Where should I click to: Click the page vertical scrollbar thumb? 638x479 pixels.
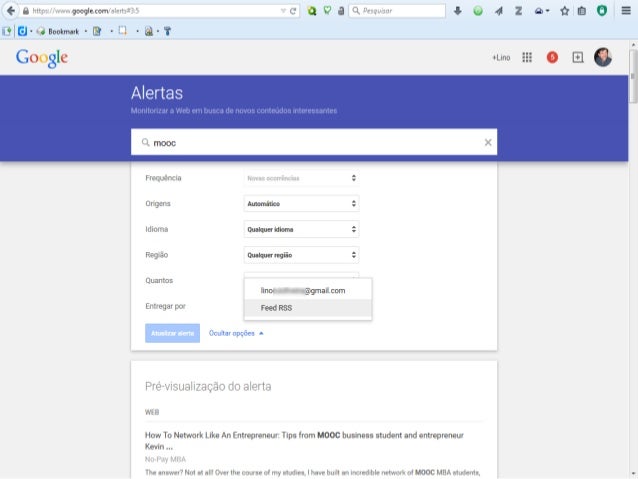[x=633, y=75]
